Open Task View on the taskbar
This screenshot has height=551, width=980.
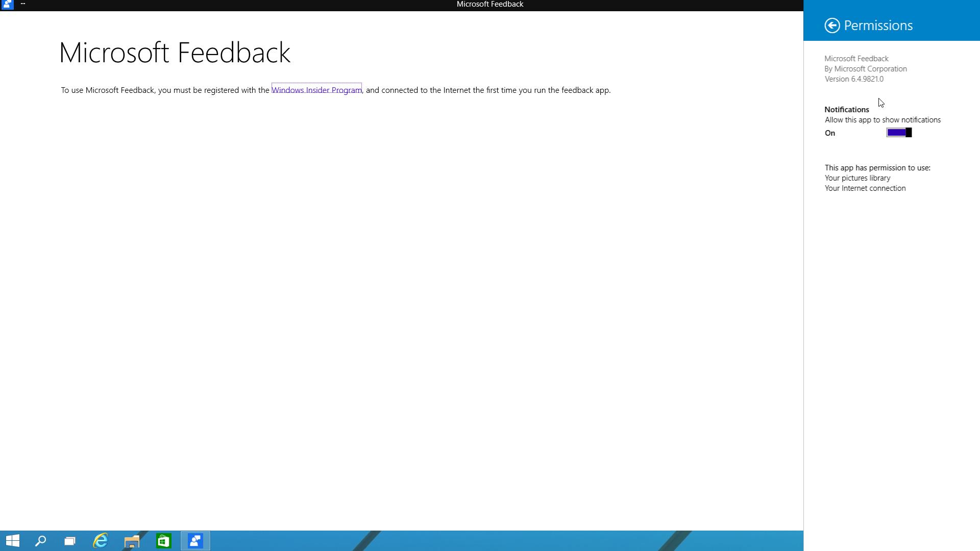point(70,541)
